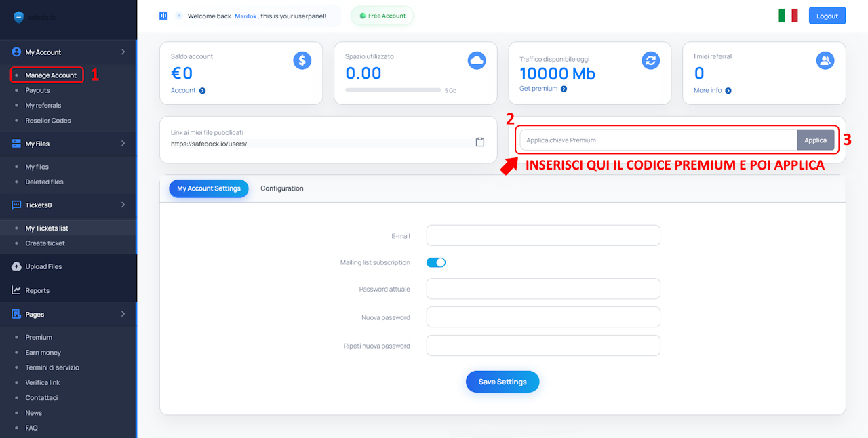
Task: Click the Applica button for premium key
Action: 815,140
